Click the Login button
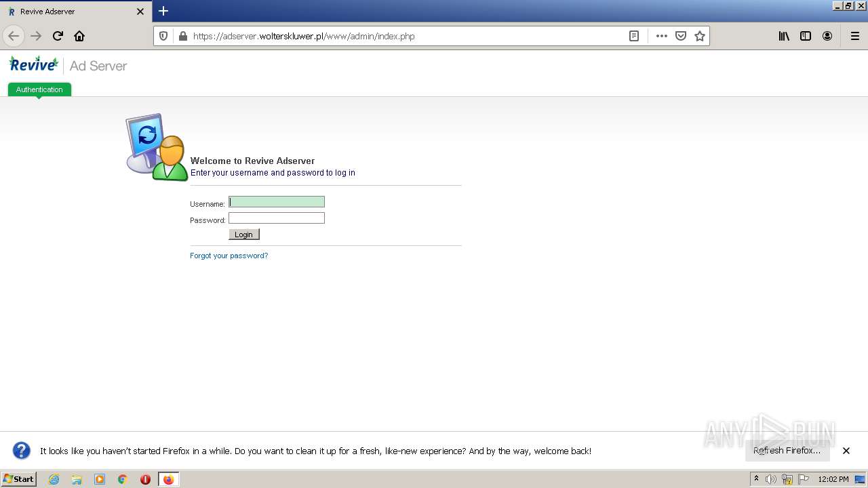Viewport: 868px width, 488px height. (243, 235)
